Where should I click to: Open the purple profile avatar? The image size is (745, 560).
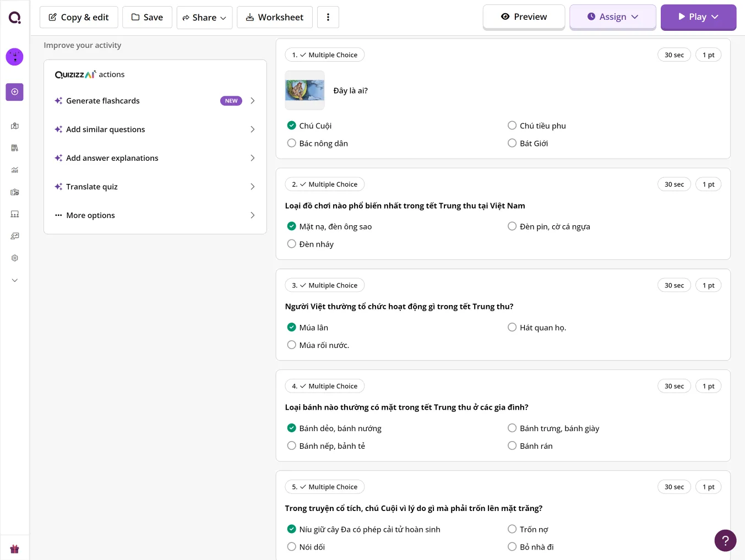tap(14, 57)
